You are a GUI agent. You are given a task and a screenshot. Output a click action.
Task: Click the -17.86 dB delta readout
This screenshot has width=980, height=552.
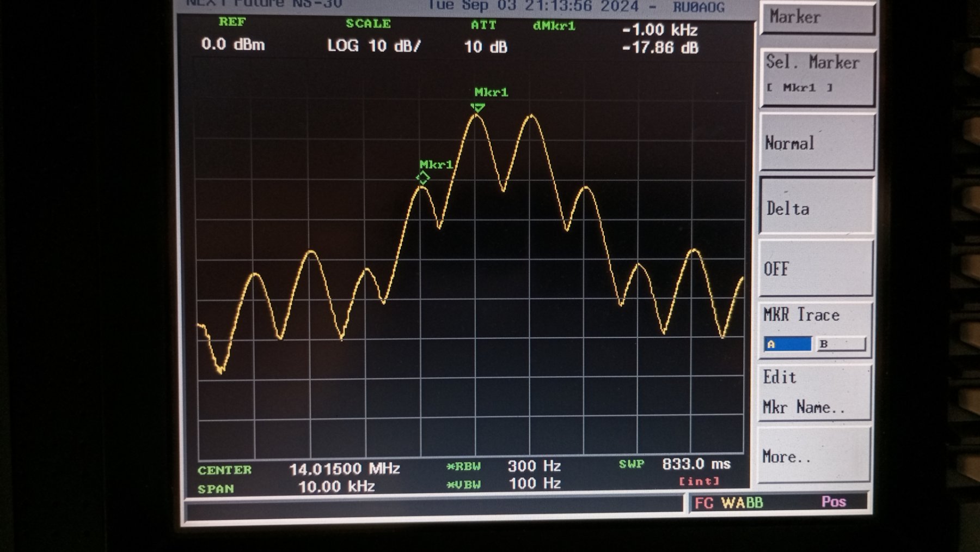coord(660,48)
